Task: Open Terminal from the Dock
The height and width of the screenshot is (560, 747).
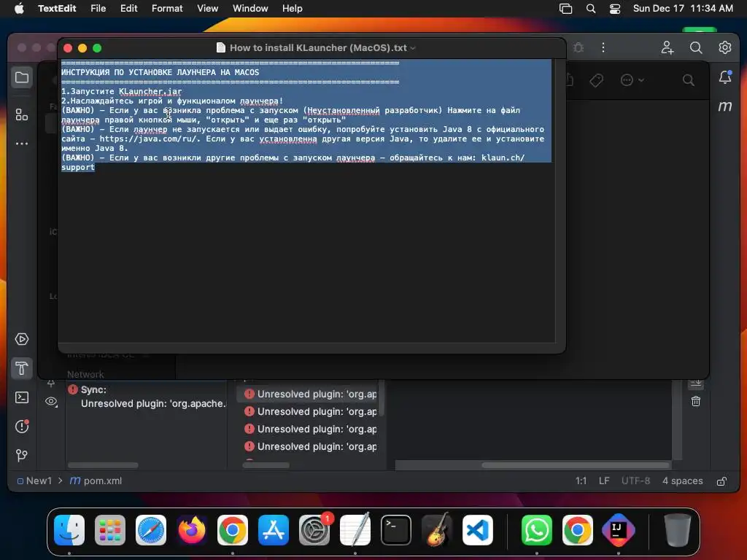Action: pyautogui.click(x=396, y=530)
